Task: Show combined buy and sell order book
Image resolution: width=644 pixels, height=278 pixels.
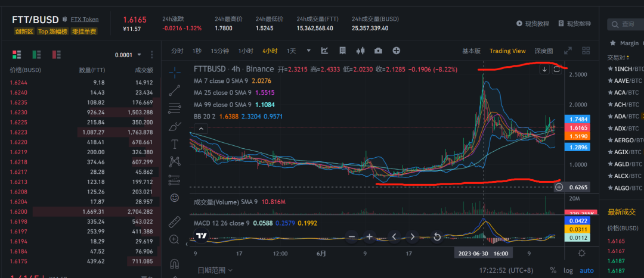Action: coord(17,54)
